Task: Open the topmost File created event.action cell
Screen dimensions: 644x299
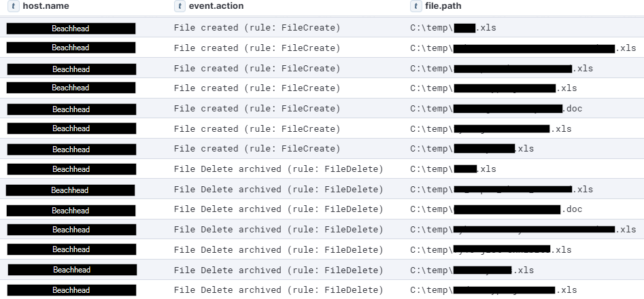Action: click(257, 28)
